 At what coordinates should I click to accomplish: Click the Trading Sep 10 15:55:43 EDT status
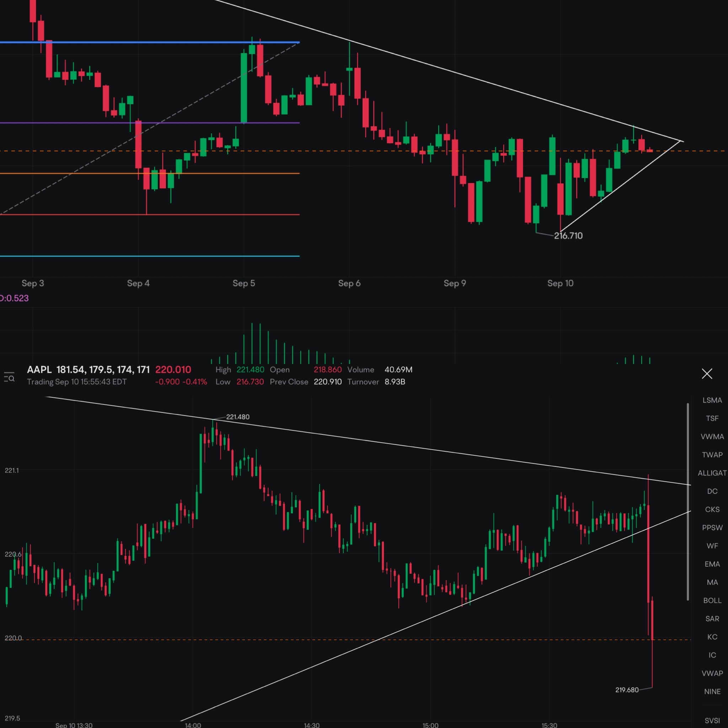click(x=77, y=382)
